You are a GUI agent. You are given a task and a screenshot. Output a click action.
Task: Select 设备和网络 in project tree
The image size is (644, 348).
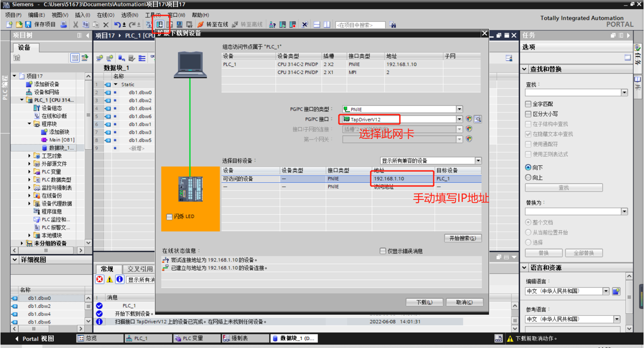(46, 92)
